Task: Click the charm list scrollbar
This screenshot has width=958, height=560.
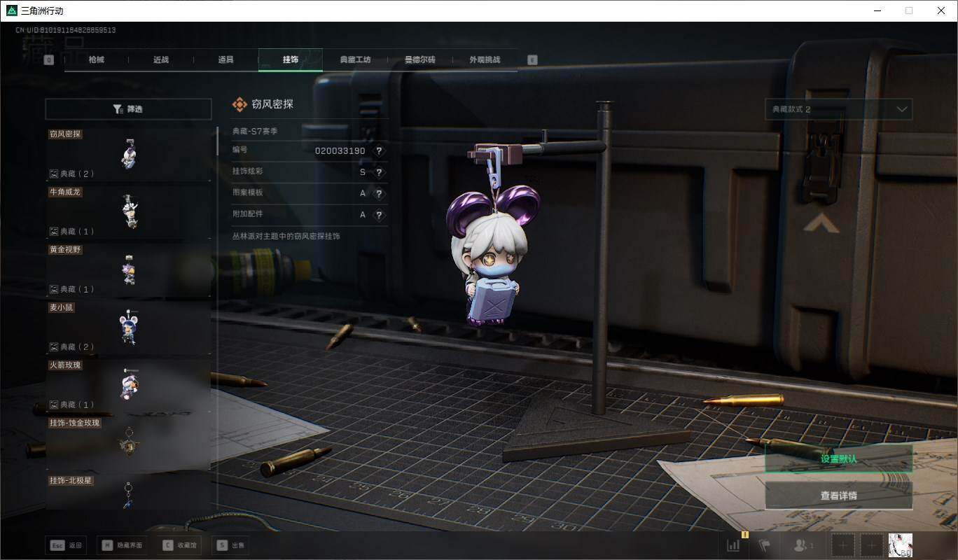Action: [x=217, y=140]
